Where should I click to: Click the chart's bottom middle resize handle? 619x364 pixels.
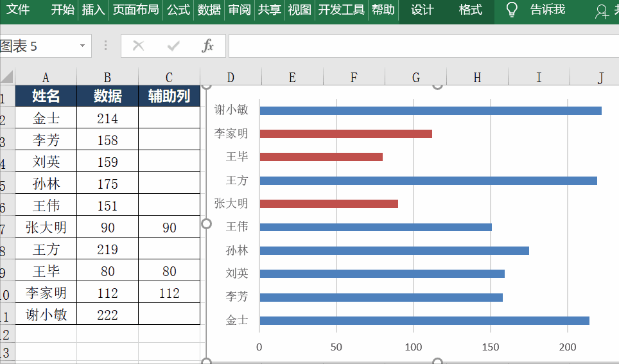(x=437, y=361)
